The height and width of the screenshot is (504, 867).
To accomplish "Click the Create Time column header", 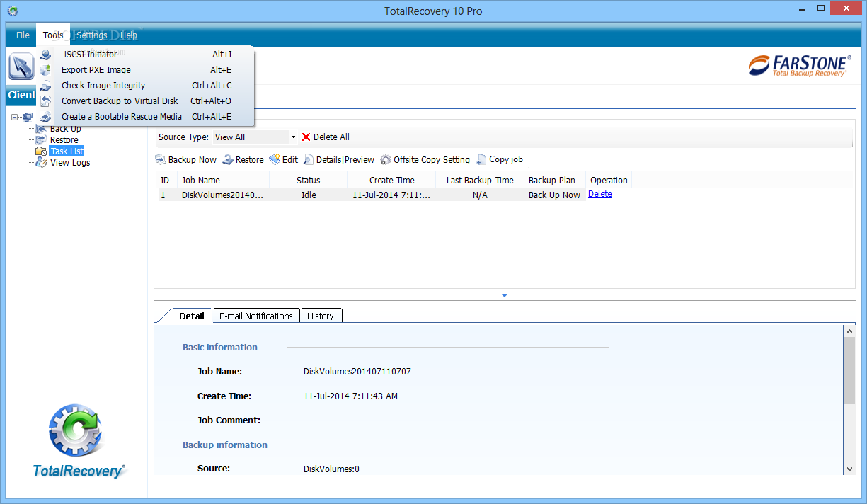I will click(x=392, y=181).
